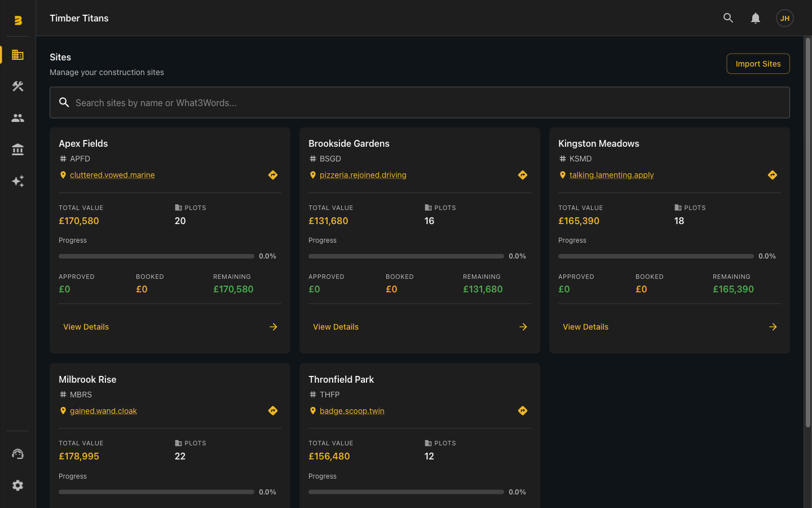Open the JH user avatar menu
The width and height of the screenshot is (812, 508).
pyautogui.click(x=784, y=18)
